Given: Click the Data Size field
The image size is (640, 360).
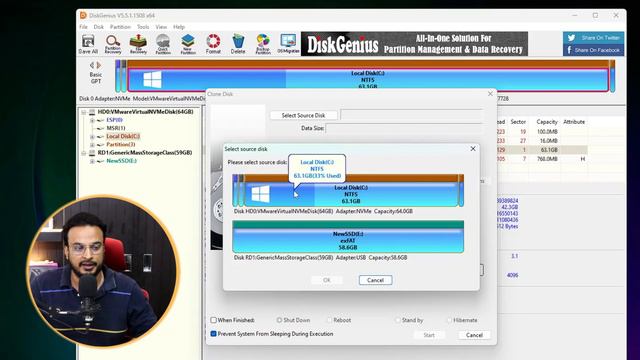Looking at the screenshot, I should pyautogui.click(x=404, y=128).
